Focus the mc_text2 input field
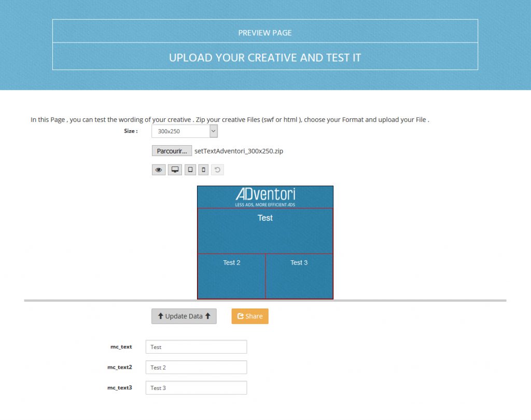The height and width of the screenshot is (420, 531). [x=196, y=367]
